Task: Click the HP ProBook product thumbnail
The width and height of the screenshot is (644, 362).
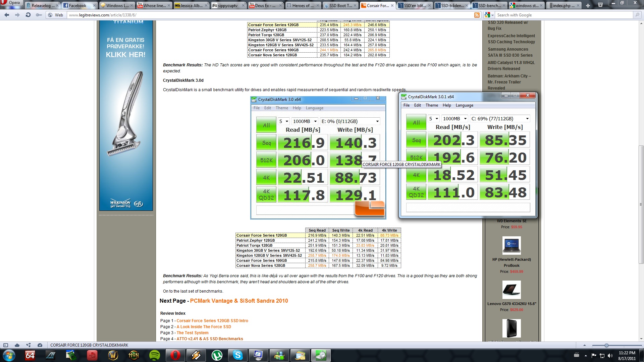Action: coord(512,246)
